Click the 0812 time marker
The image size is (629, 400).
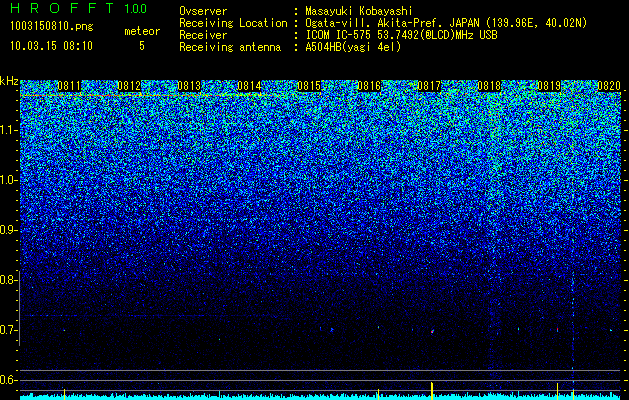point(129,86)
